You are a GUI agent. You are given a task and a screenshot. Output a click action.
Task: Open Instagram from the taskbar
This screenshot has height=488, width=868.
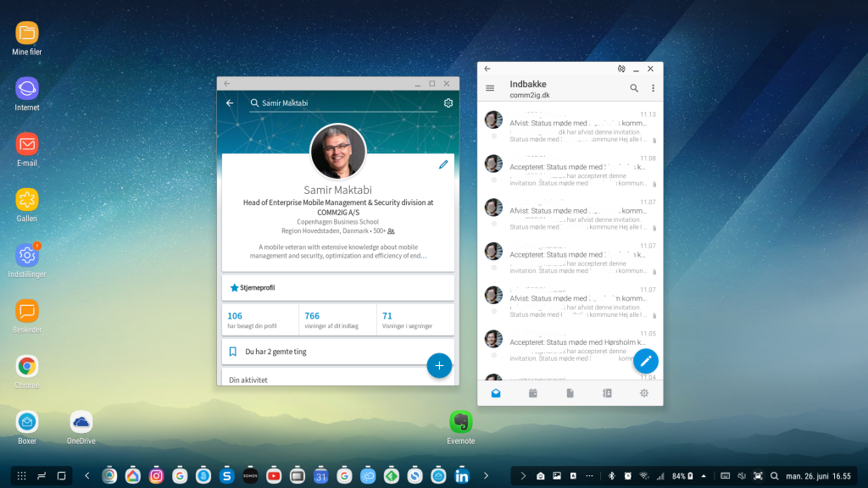[x=157, y=476]
